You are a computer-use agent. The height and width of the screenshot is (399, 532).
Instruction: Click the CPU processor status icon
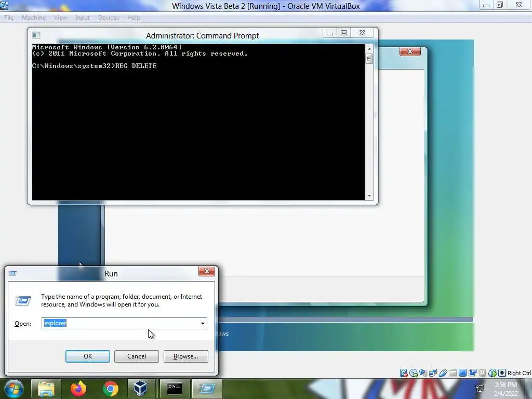point(482,373)
